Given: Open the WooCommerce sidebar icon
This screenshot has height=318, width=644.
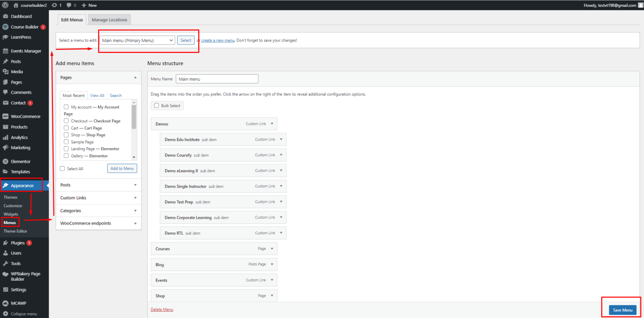Looking at the screenshot, I should click(5, 116).
